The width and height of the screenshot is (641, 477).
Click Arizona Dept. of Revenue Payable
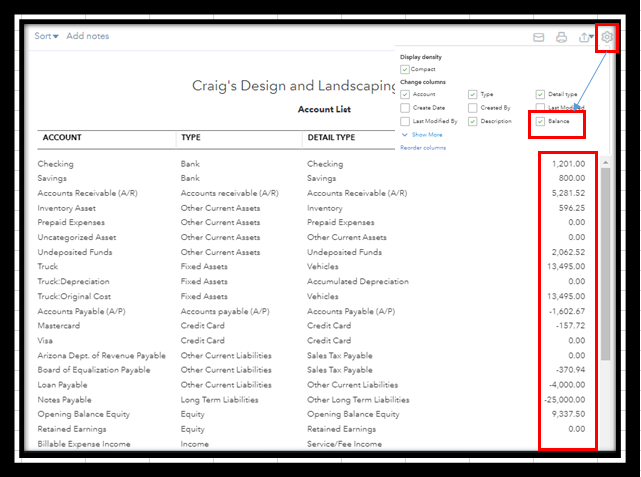[102, 356]
